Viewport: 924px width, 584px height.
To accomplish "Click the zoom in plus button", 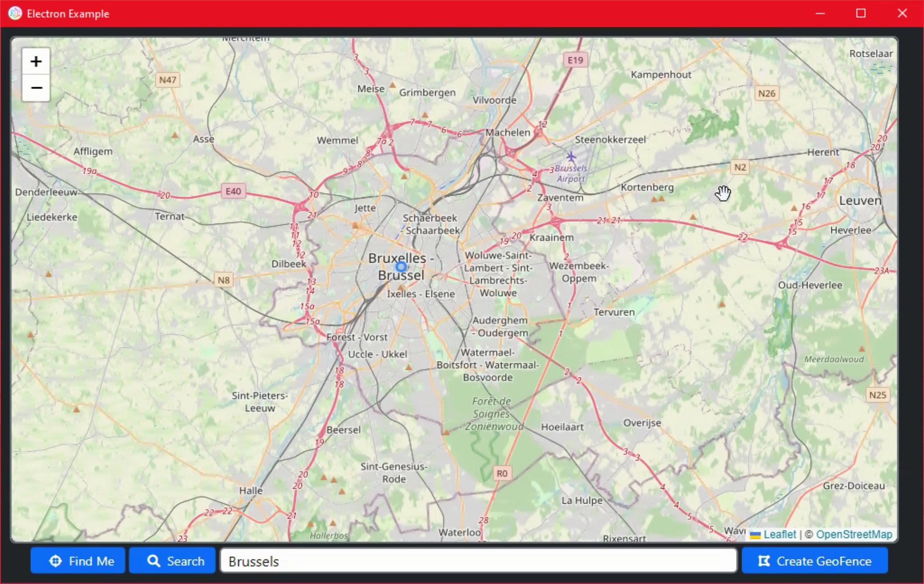I will coord(36,60).
